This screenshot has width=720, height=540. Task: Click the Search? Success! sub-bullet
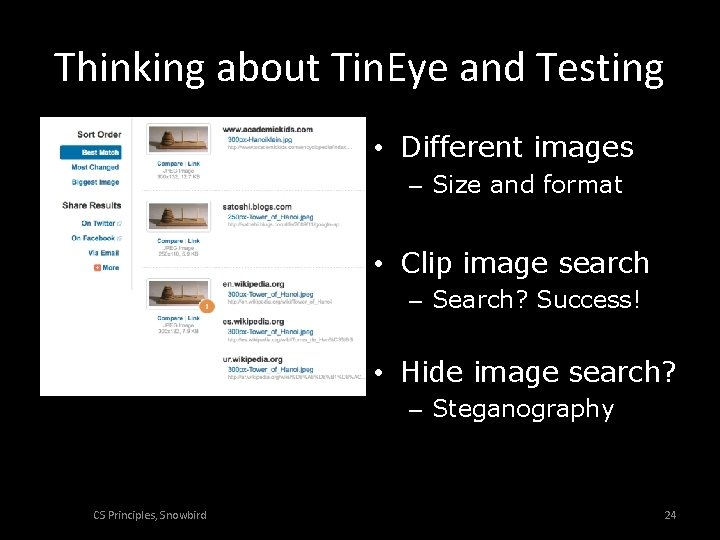coord(536,299)
